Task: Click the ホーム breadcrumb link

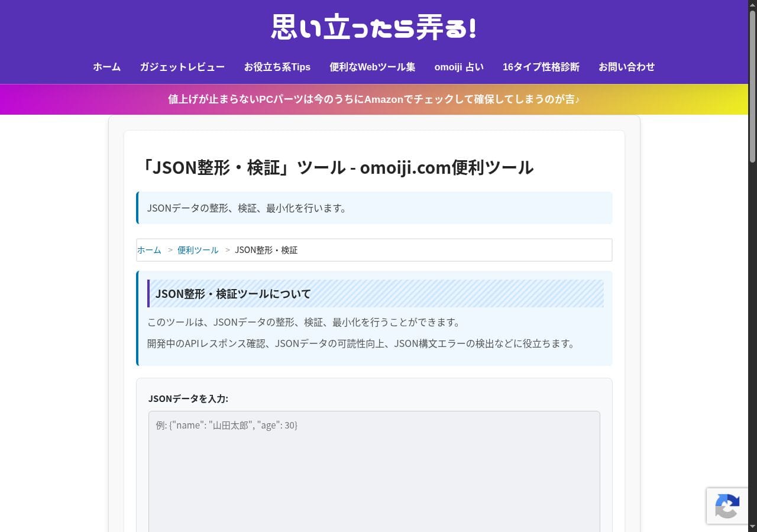Action: point(149,250)
